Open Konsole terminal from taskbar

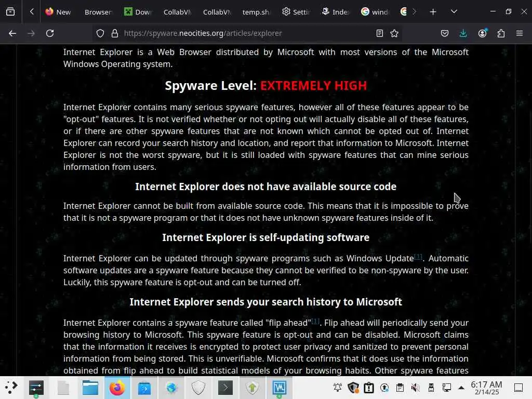click(x=225, y=388)
